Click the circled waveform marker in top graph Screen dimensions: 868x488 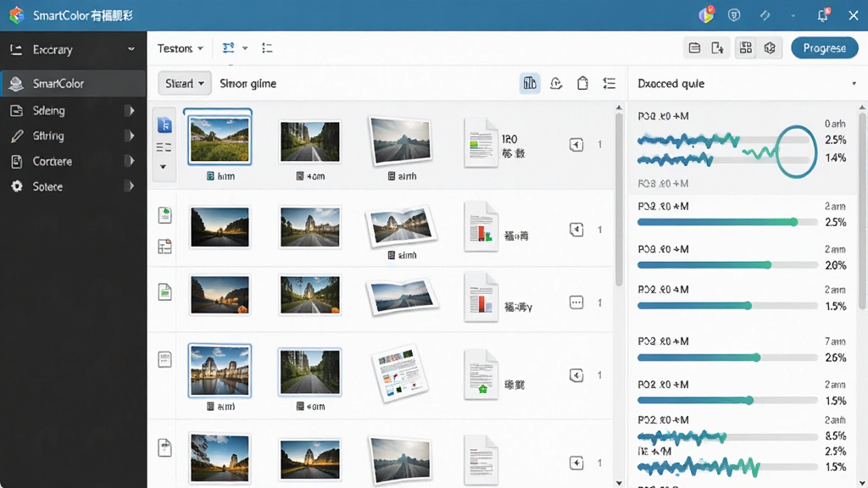click(x=796, y=152)
